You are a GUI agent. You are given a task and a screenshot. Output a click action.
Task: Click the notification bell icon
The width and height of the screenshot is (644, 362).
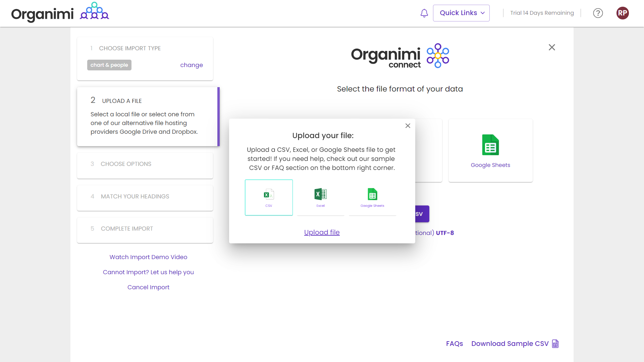[x=424, y=13]
